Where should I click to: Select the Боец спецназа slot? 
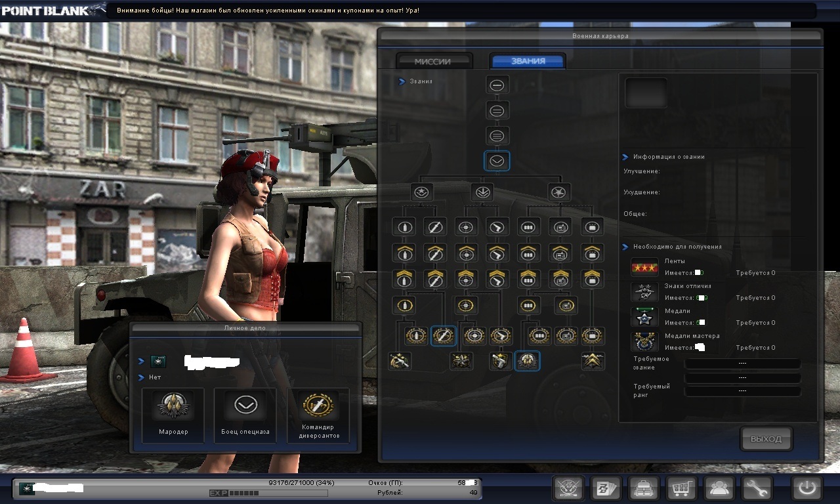tap(245, 415)
